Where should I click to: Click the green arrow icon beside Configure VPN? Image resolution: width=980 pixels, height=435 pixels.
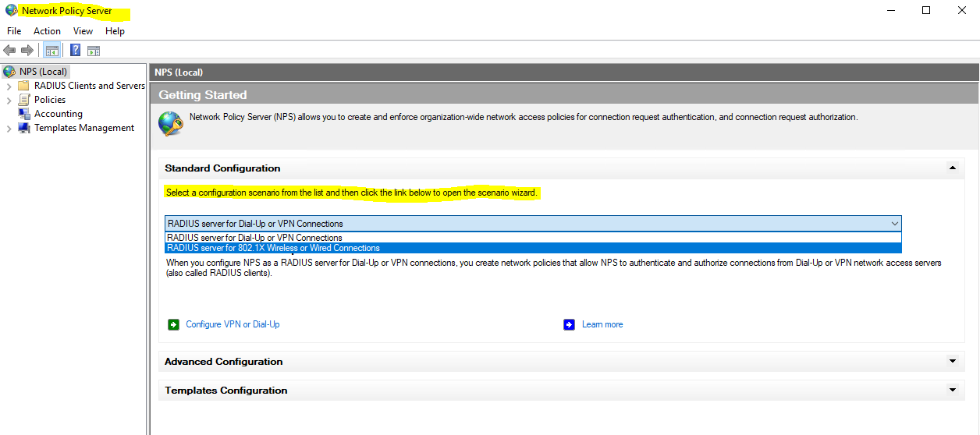point(174,324)
